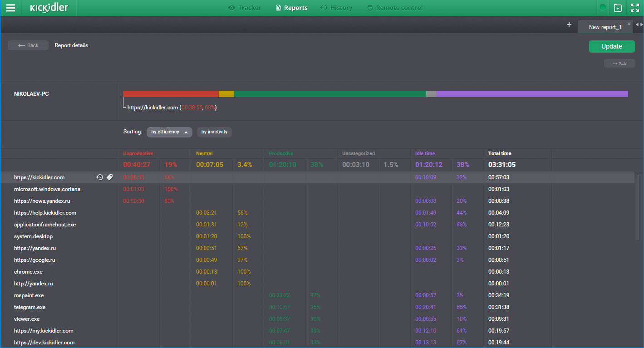This screenshot has height=348, width=644.
Task: Click total idle time 01:20:12
Action: click(429, 165)
